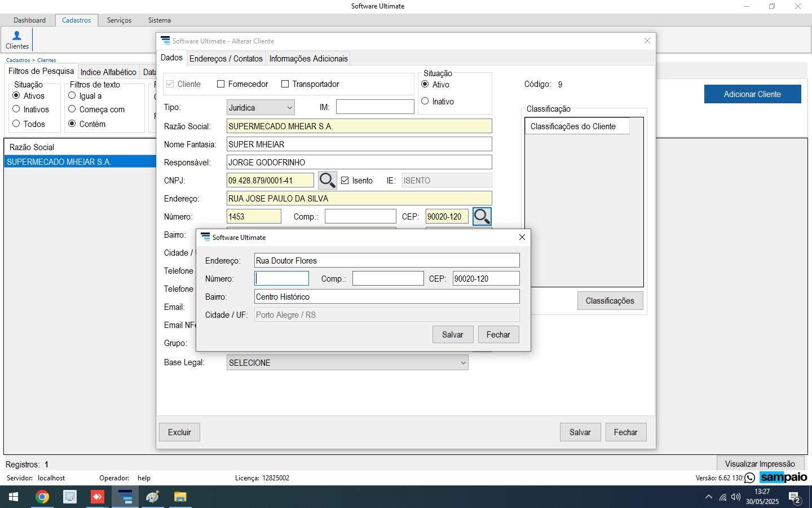Click Salvar in Alterar Cliente window

[x=580, y=432]
